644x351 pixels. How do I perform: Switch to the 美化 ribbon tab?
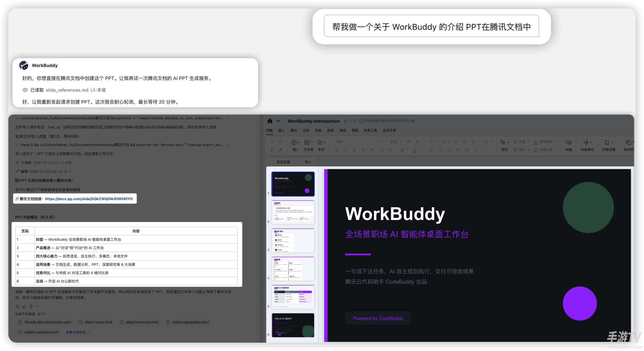pyautogui.click(x=294, y=130)
